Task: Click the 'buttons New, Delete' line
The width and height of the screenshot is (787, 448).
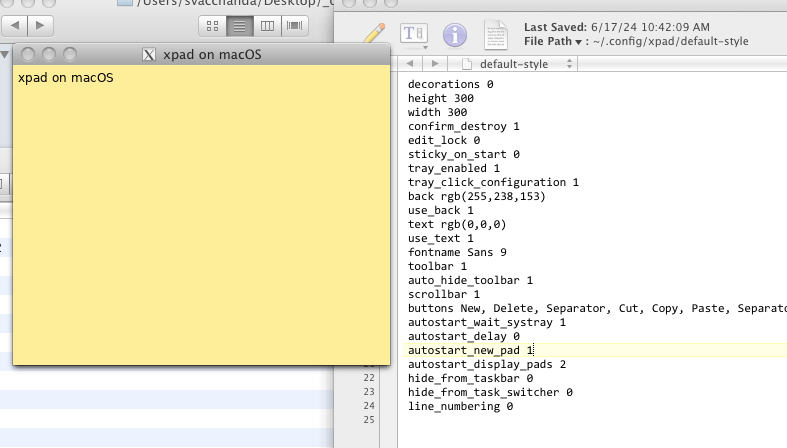Action: (597, 309)
